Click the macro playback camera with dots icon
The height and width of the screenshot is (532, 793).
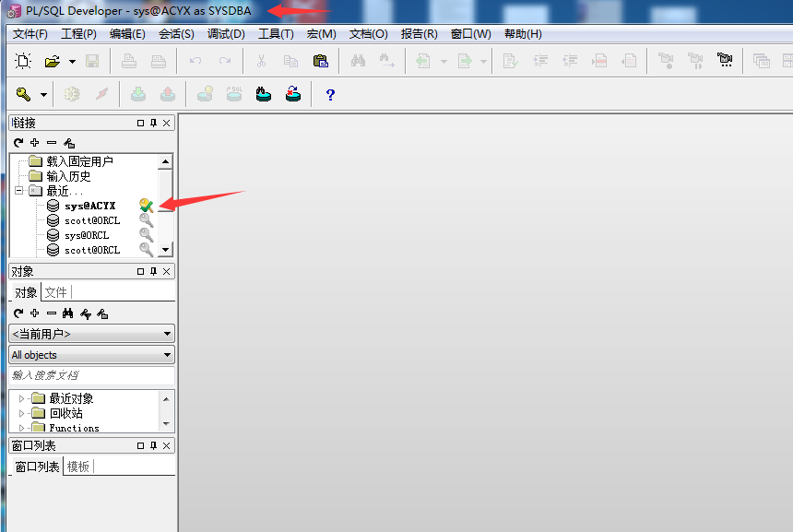pos(725,60)
